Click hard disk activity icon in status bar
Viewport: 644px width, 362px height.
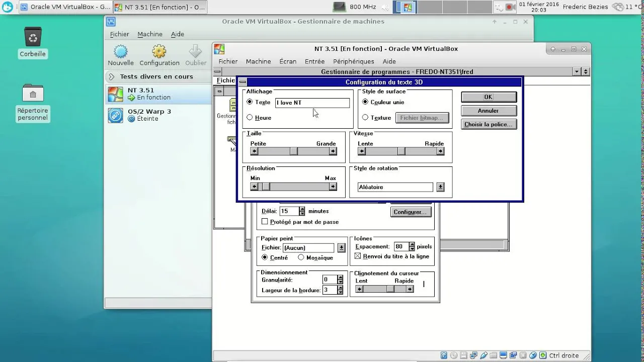pos(444,355)
